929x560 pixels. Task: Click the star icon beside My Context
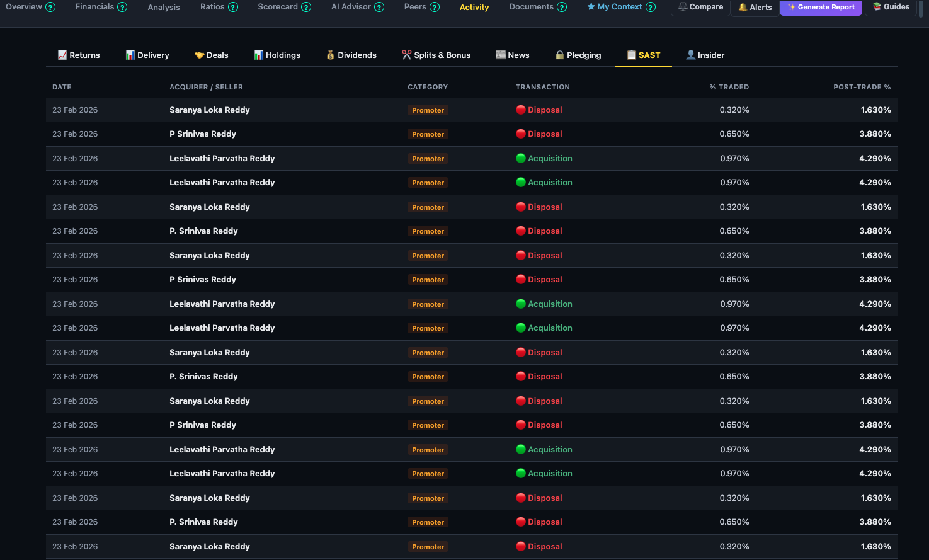click(x=591, y=7)
